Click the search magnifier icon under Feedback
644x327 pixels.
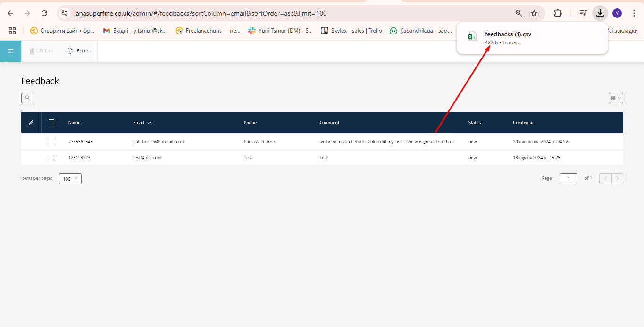pos(27,98)
